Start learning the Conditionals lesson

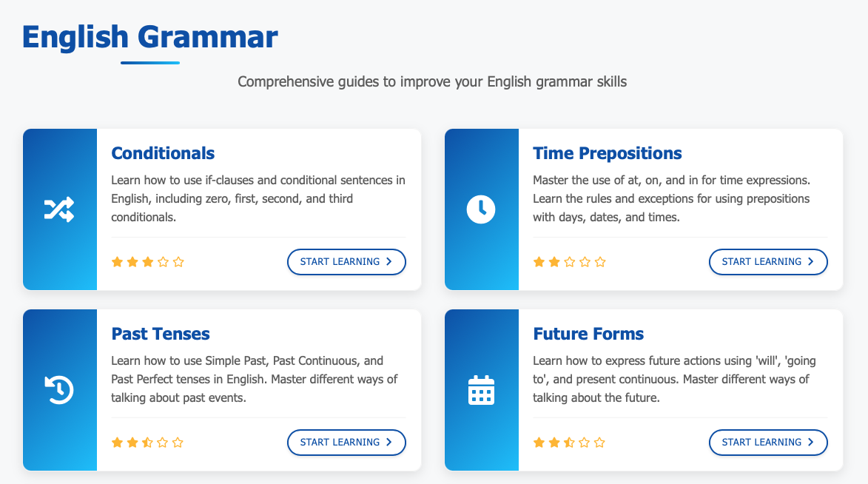346,262
